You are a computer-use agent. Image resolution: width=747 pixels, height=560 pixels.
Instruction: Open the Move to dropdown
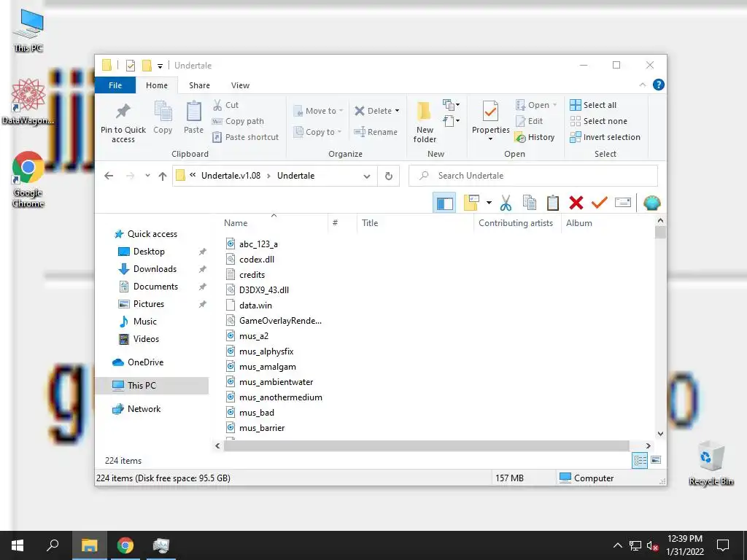tap(318, 111)
